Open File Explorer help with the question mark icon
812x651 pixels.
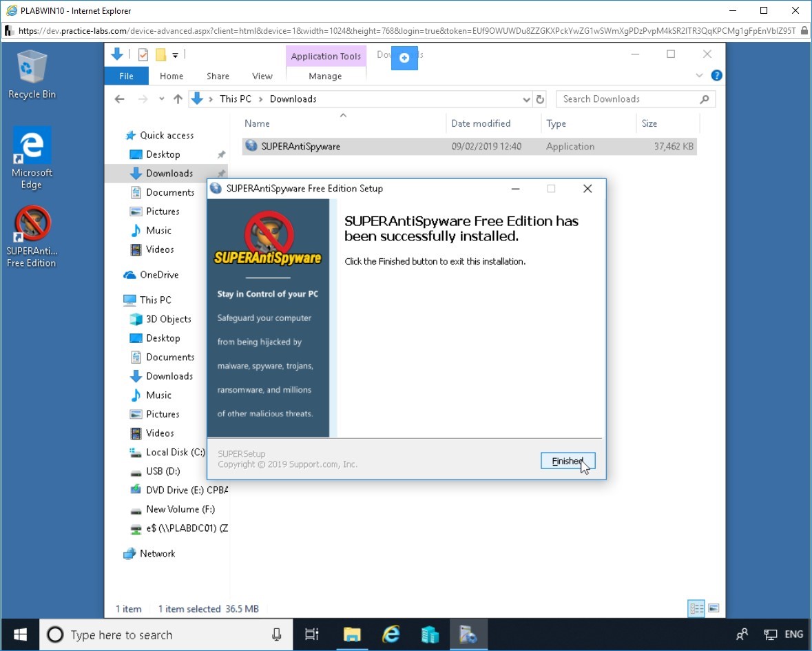pyautogui.click(x=717, y=76)
